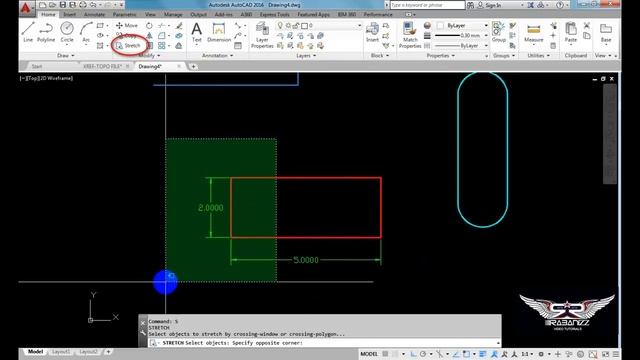Viewport: 640px width, 360px height.
Task: Open the annotation scale 1:1 dropdown
Action: point(527,354)
